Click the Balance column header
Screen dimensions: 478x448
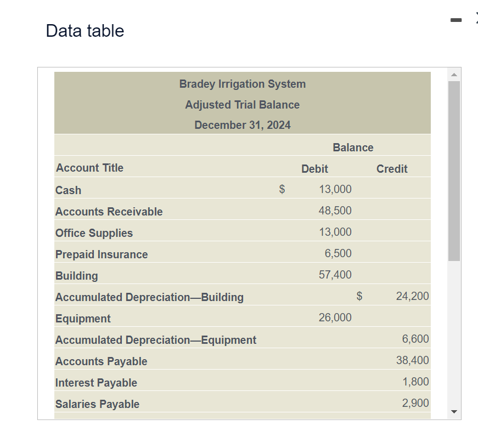pyautogui.click(x=353, y=148)
